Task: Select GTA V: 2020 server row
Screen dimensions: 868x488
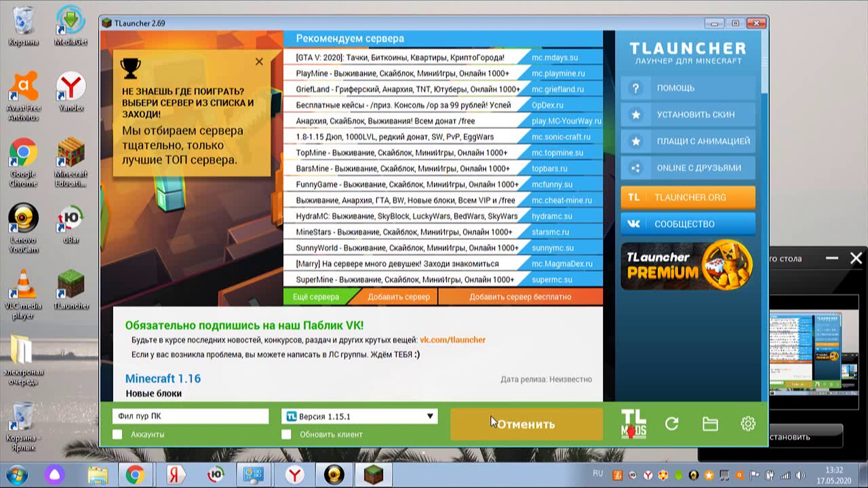Action: click(x=443, y=58)
